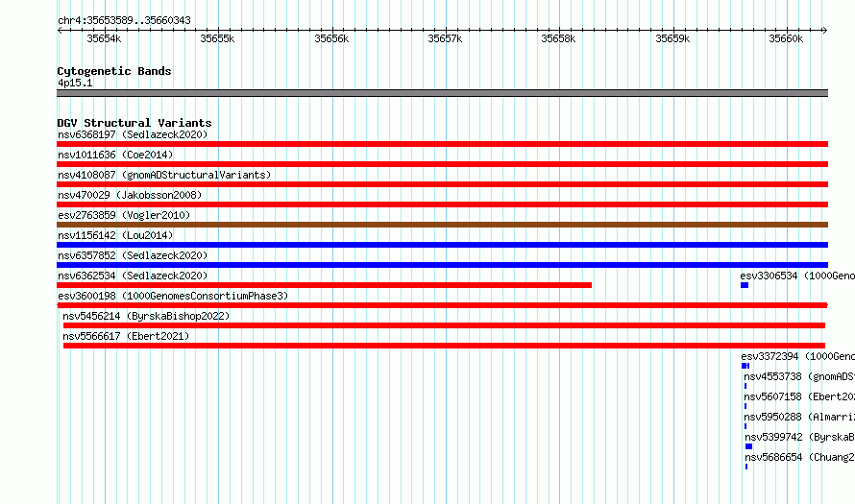
Task: Click the 35657k ruler tick label
Action: (445, 38)
